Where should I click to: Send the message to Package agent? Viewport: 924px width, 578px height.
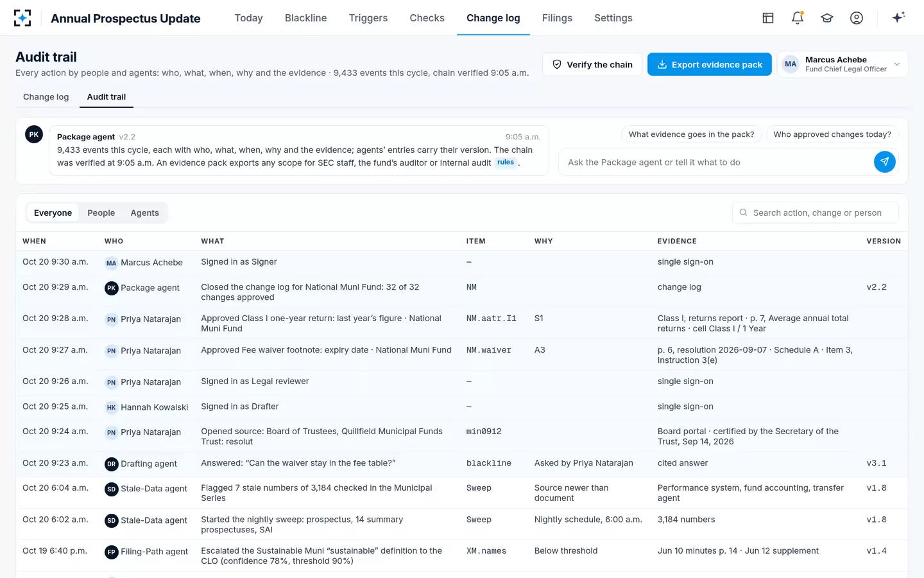884,162
